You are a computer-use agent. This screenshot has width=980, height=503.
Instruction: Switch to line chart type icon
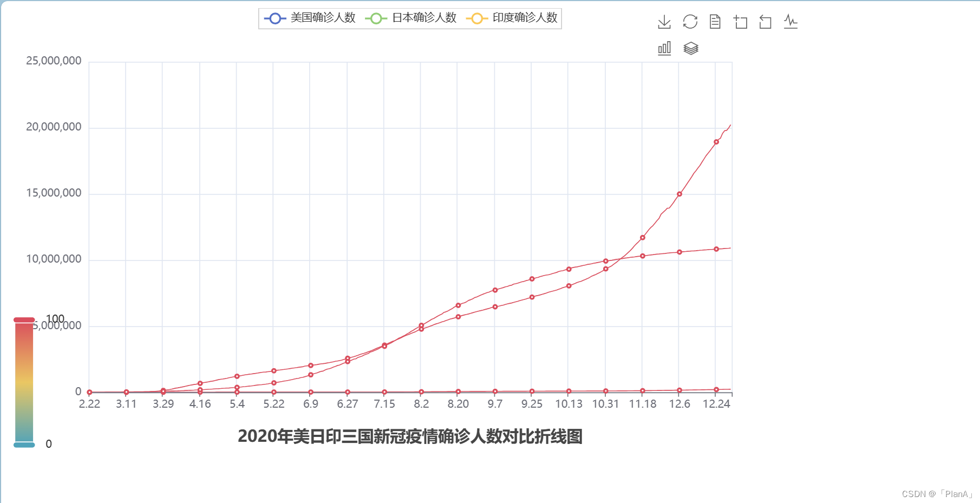tap(790, 22)
